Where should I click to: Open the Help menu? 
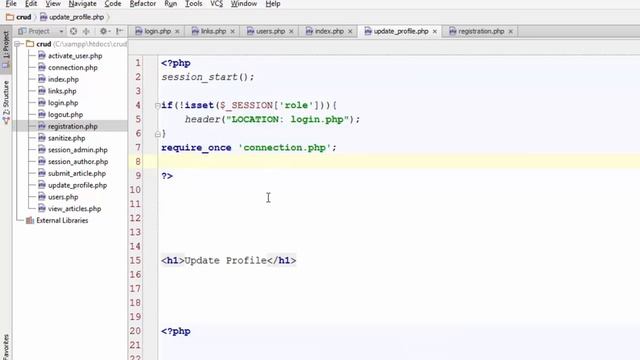point(273,4)
